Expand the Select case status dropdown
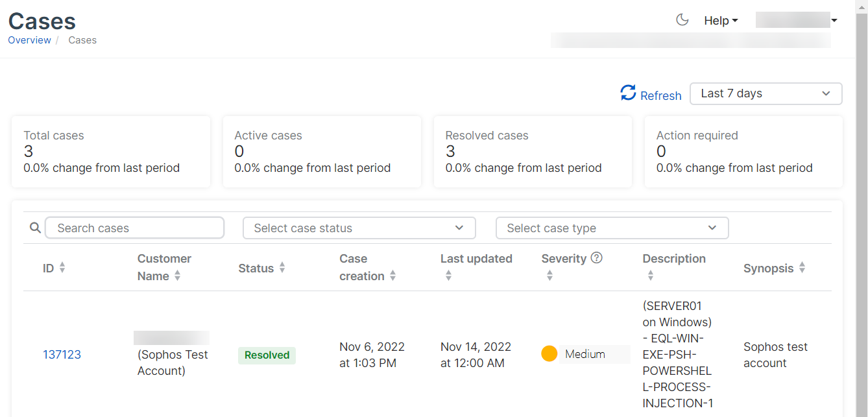 pos(359,228)
